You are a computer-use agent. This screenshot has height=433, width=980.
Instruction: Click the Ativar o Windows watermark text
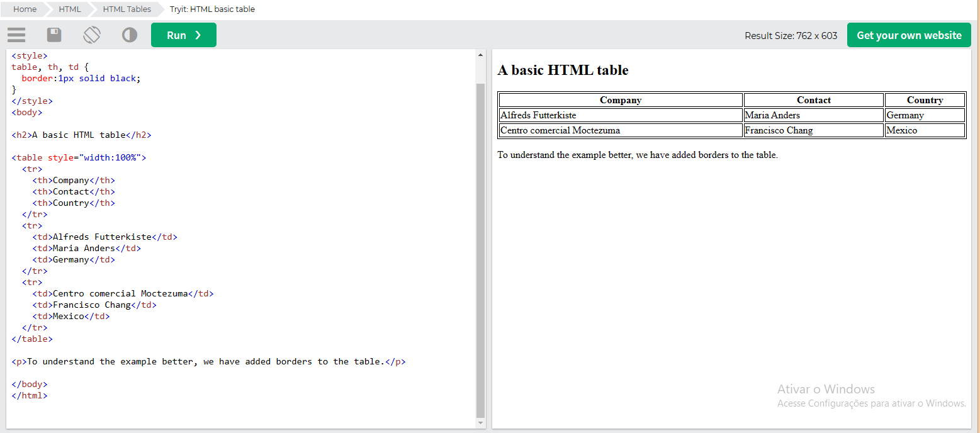click(826, 389)
